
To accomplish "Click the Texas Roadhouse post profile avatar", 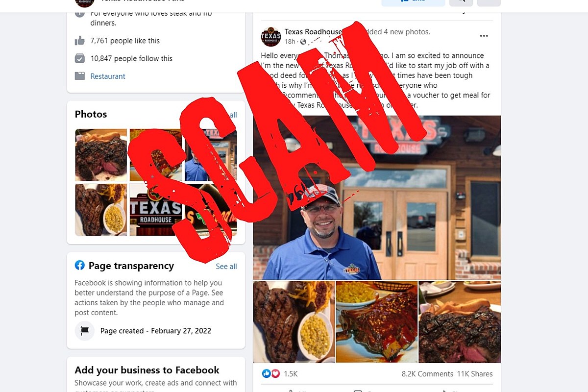I will coord(271,37).
